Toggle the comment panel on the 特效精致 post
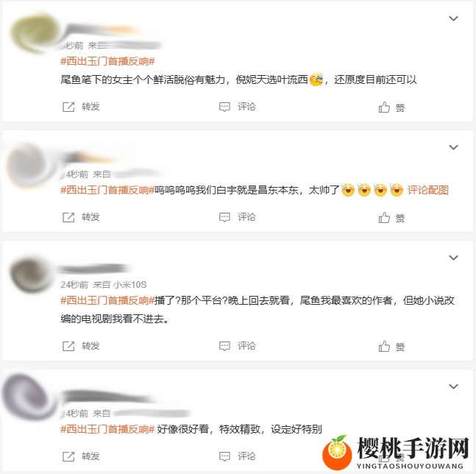This screenshot has width=476, height=474. (224, 456)
